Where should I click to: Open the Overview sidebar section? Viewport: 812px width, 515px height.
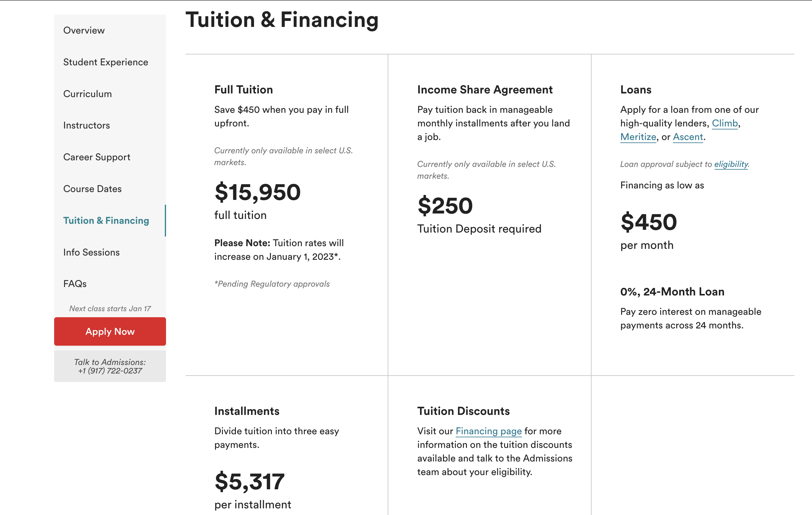pos(84,30)
